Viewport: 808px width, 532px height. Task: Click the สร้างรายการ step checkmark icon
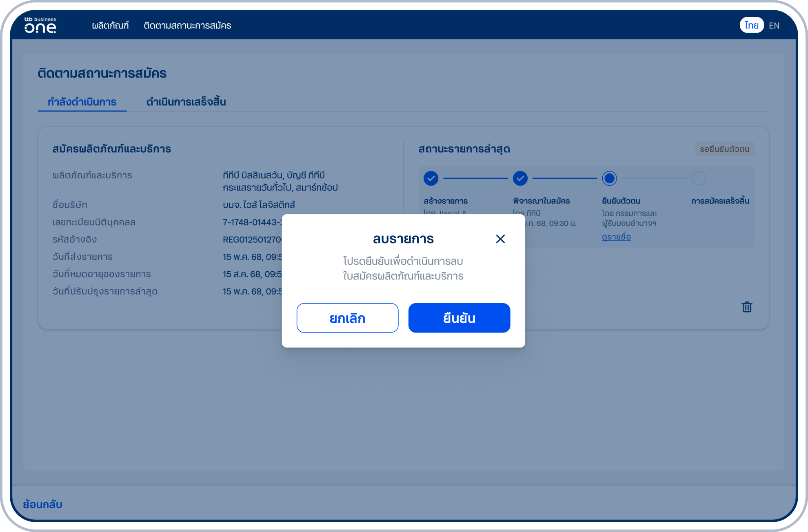coord(431,178)
